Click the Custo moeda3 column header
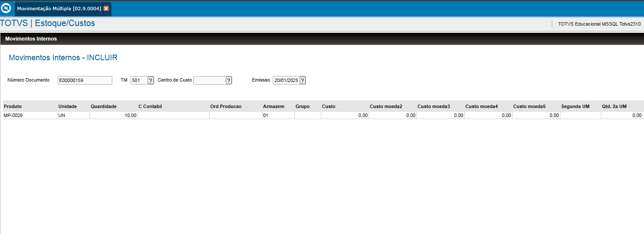Screen dimensions: 644x234 [x=440, y=106]
